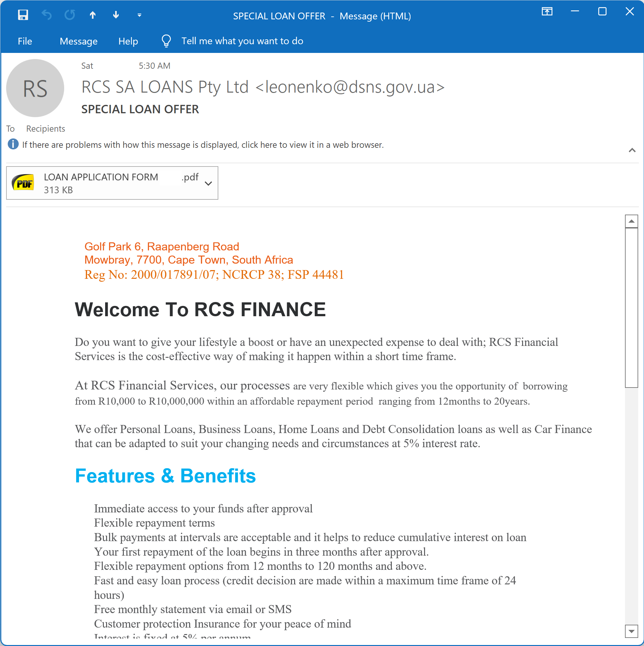Click the Welcome To RCS FINANCE heading
Image resolution: width=644 pixels, height=646 pixels.
(x=200, y=310)
